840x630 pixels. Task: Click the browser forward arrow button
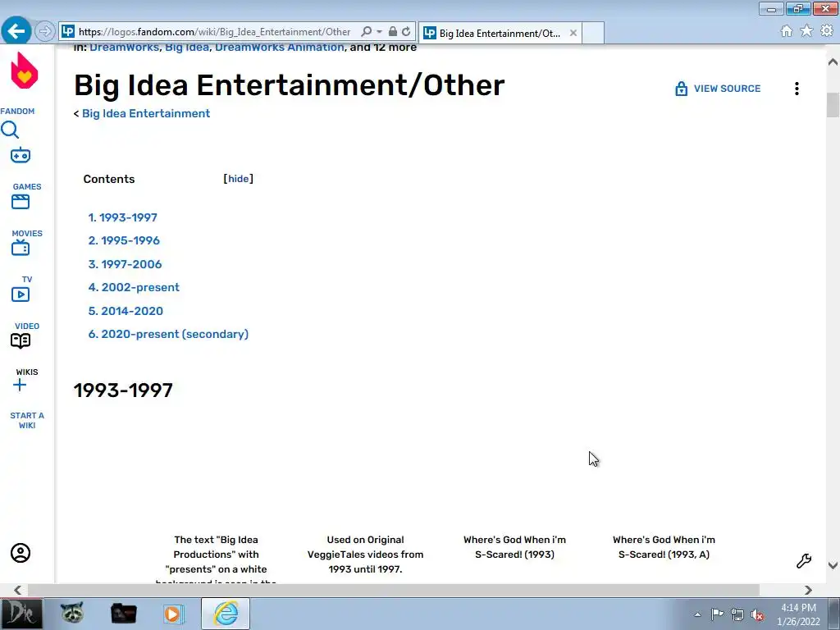[45, 32]
